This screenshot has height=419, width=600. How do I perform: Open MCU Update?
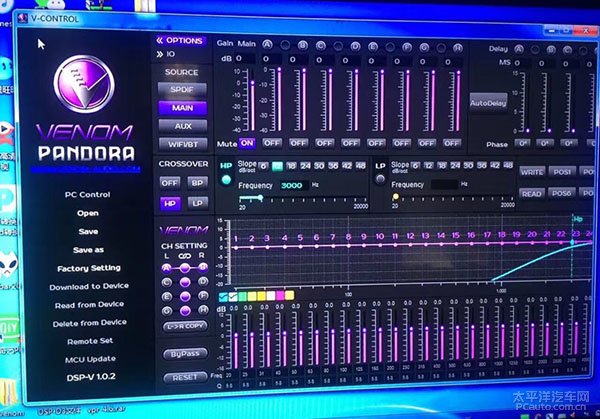pos(90,359)
